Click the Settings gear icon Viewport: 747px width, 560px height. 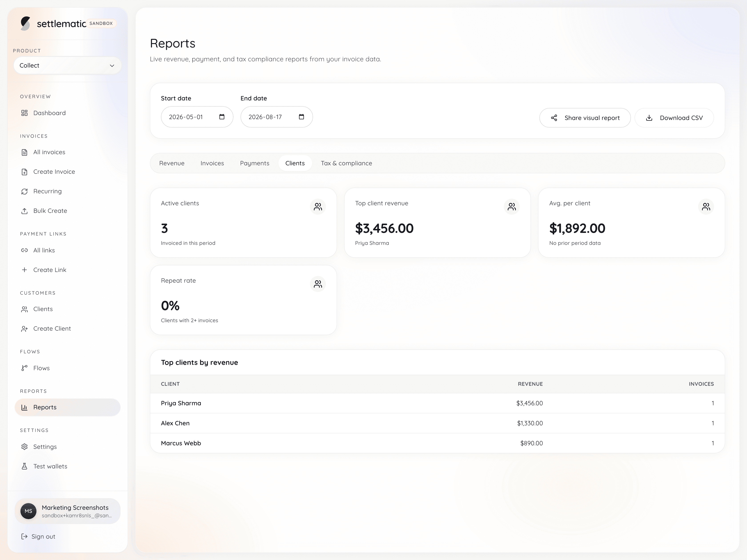click(x=24, y=447)
